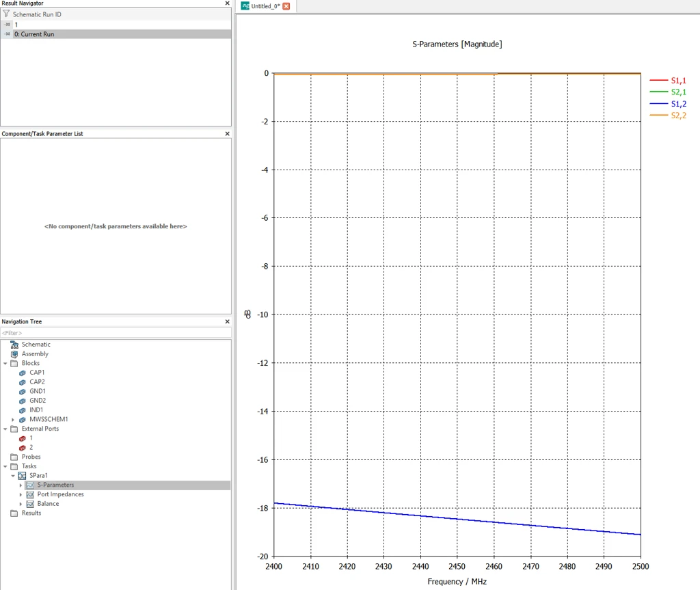700x590 pixels.
Task: Click the Navigation Tree filter field
Action: point(116,333)
